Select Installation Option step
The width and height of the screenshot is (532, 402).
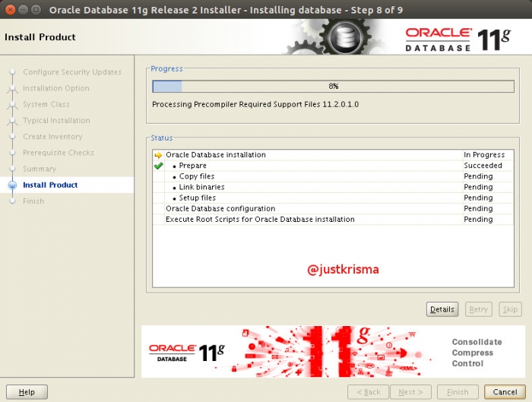click(56, 88)
